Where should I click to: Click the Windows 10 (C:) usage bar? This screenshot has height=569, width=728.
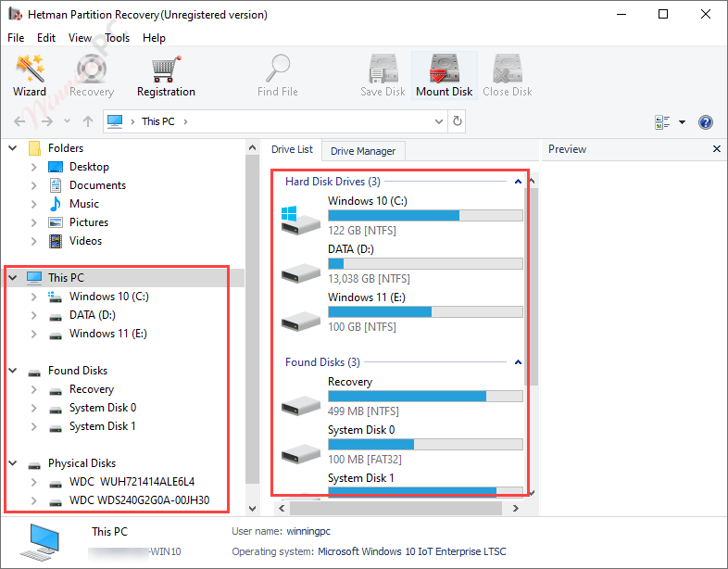[x=425, y=216]
